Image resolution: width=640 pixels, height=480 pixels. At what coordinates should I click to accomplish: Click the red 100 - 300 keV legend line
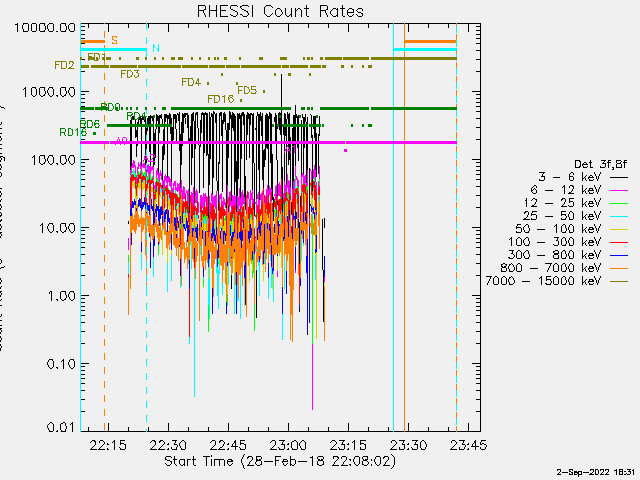tap(619, 242)
